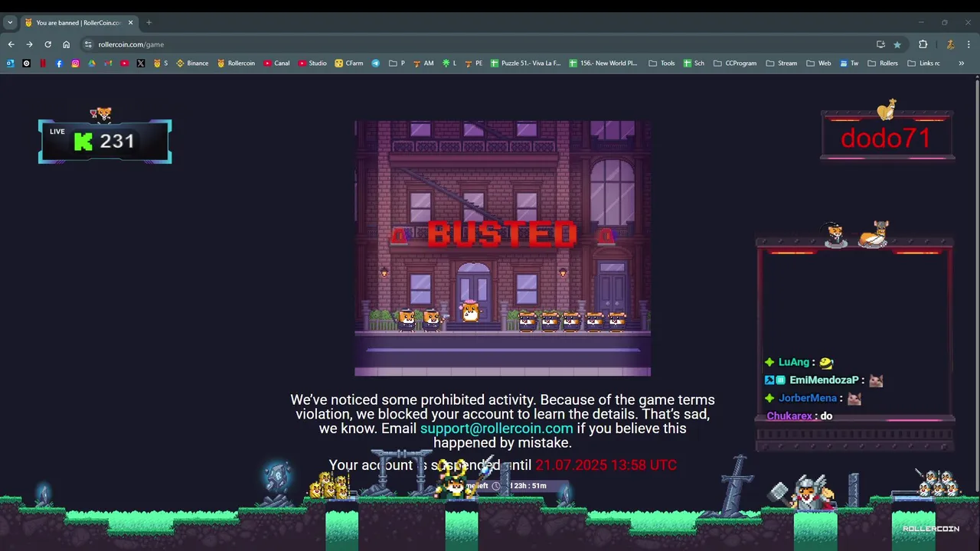
Task: Click Chukarex's chat username
Action: [x=789, y=416]
